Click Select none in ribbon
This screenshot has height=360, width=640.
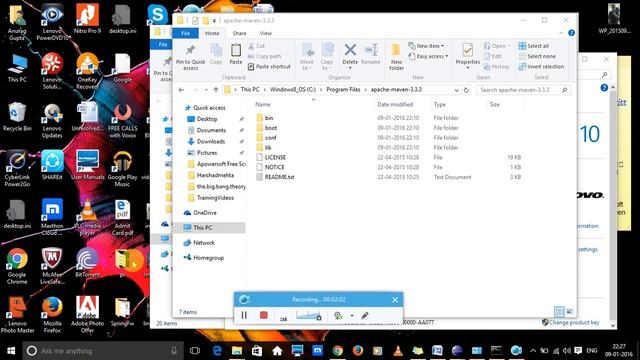point(537,56)
